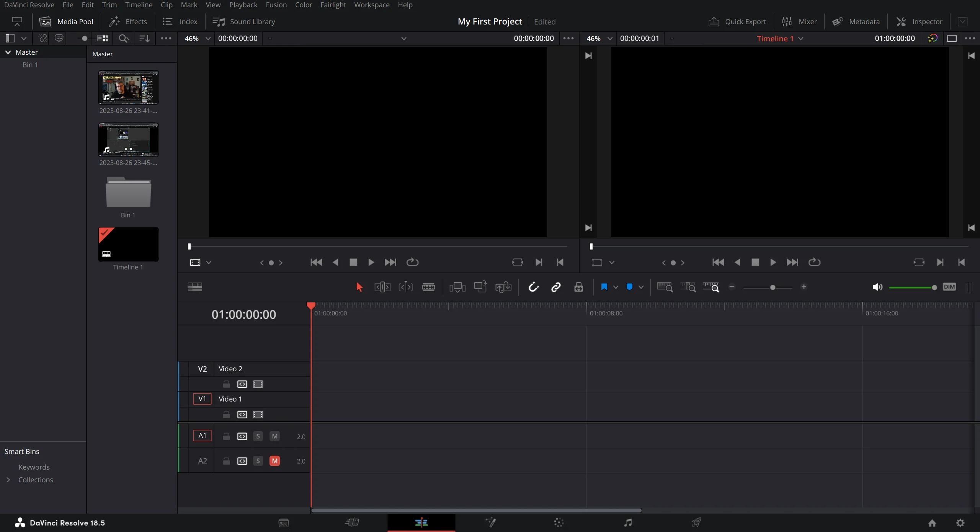The image size is (980, 532).
Task: Toggle the Snapping magnet icon
Action: coord(533,287)
